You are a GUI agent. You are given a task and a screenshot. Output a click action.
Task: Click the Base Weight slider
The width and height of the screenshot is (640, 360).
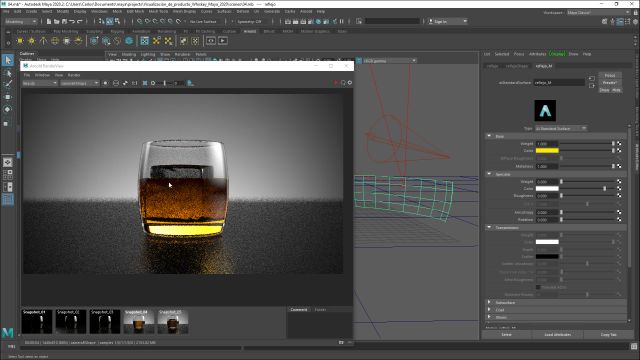click(x=587, y=144)
